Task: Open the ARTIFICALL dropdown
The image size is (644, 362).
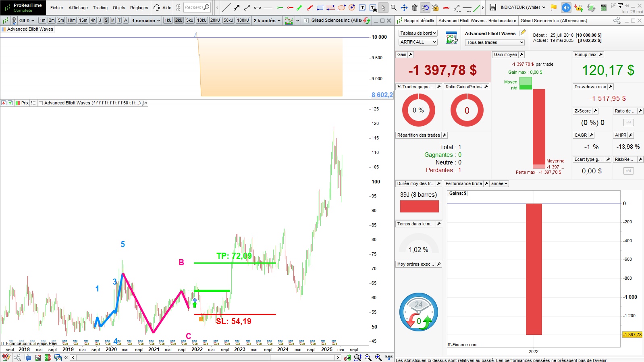Action: pyautogui.click(x=418, y=42)
